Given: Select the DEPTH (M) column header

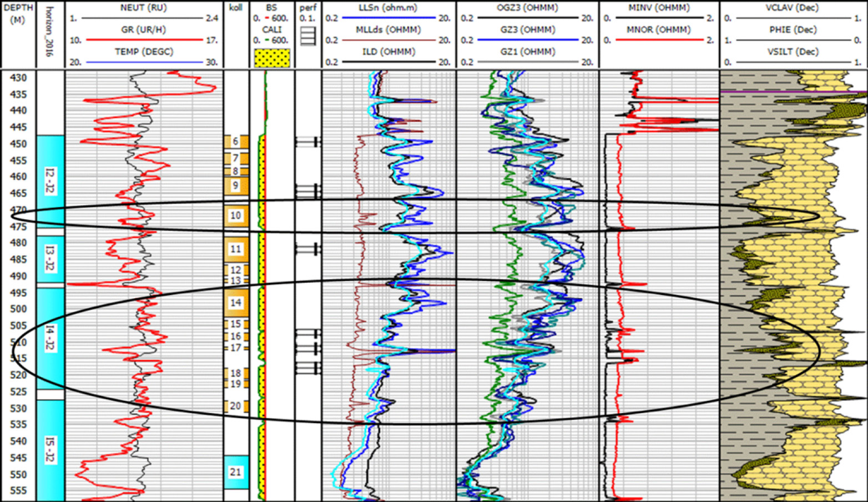Looking at the screenshot, I should pos(18,13).
